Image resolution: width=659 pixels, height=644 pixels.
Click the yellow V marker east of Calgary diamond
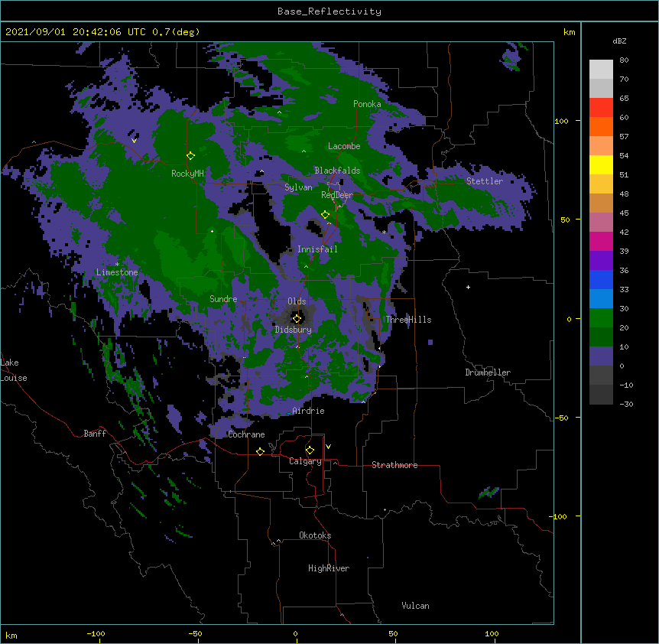[x=328, y=447]
